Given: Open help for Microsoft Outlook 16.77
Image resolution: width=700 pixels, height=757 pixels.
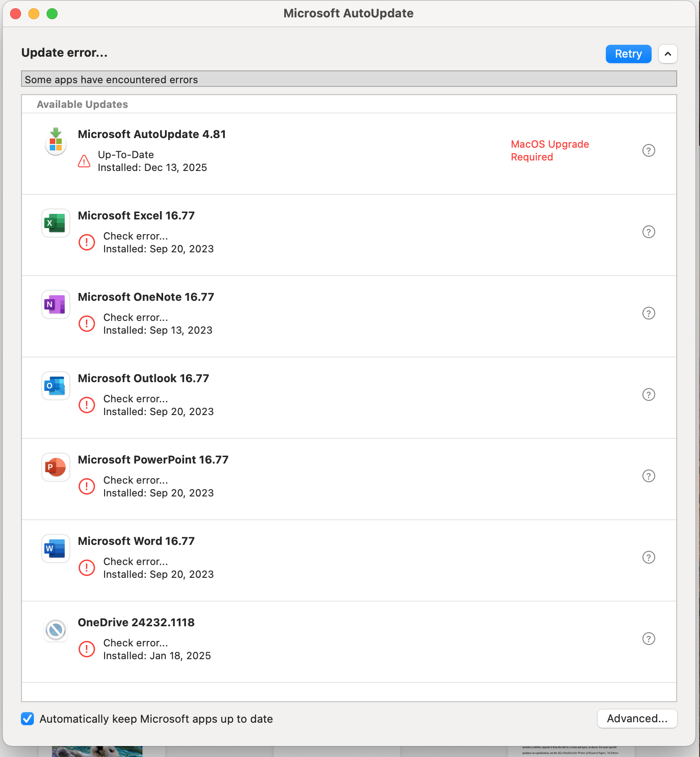Looking at the screenshot, I should point(649,394).
